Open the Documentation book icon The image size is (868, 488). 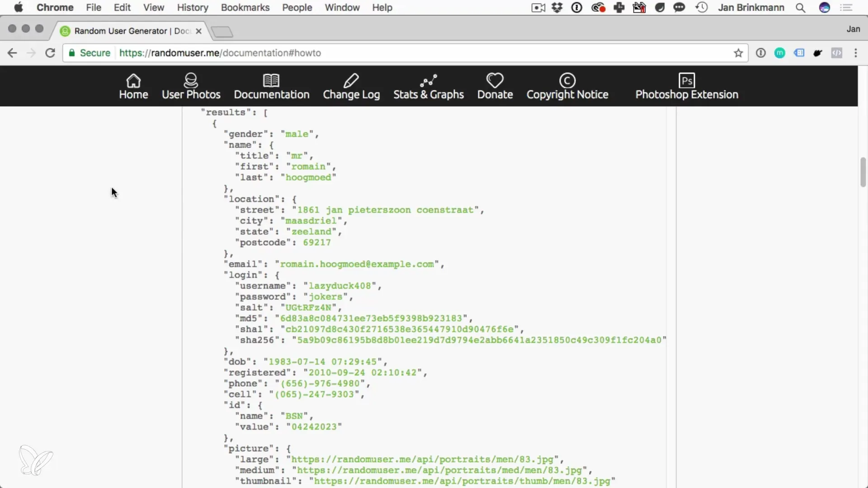271,81
